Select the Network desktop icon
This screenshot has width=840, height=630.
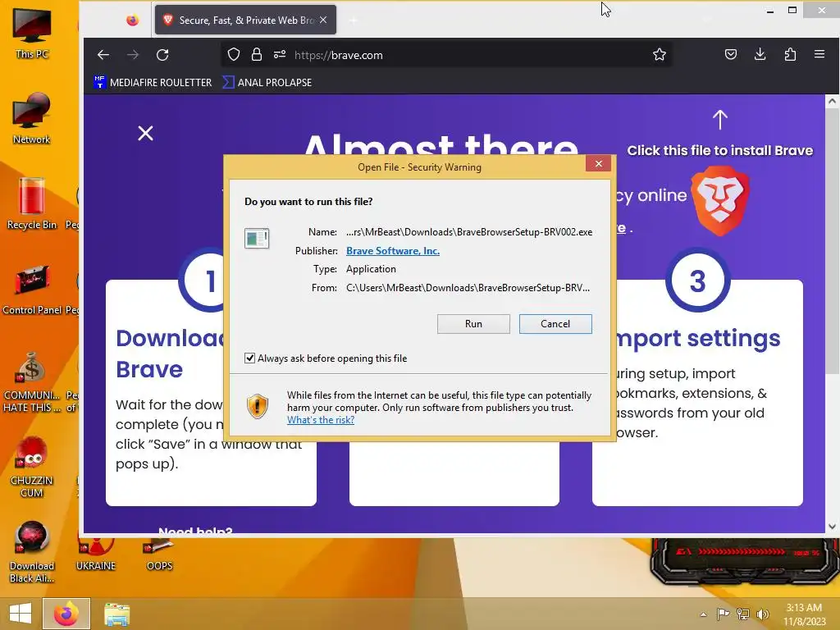[x=32, y=118]
